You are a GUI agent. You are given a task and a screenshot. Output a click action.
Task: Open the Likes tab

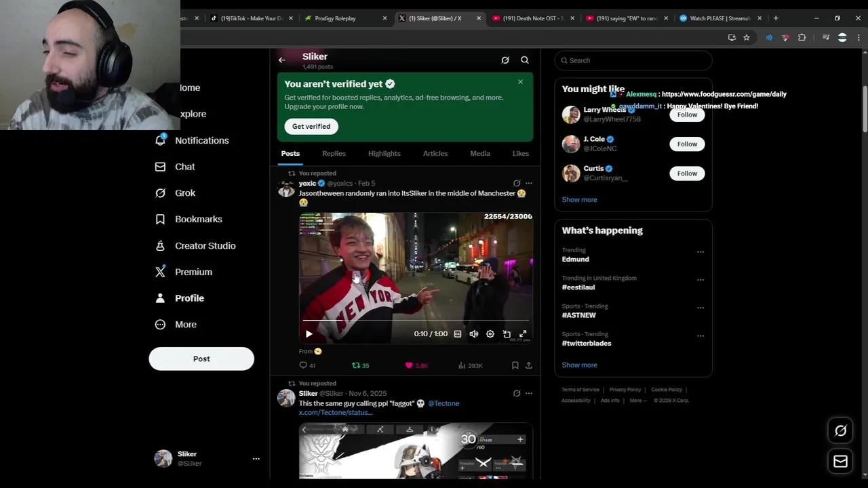coord(521,153)
